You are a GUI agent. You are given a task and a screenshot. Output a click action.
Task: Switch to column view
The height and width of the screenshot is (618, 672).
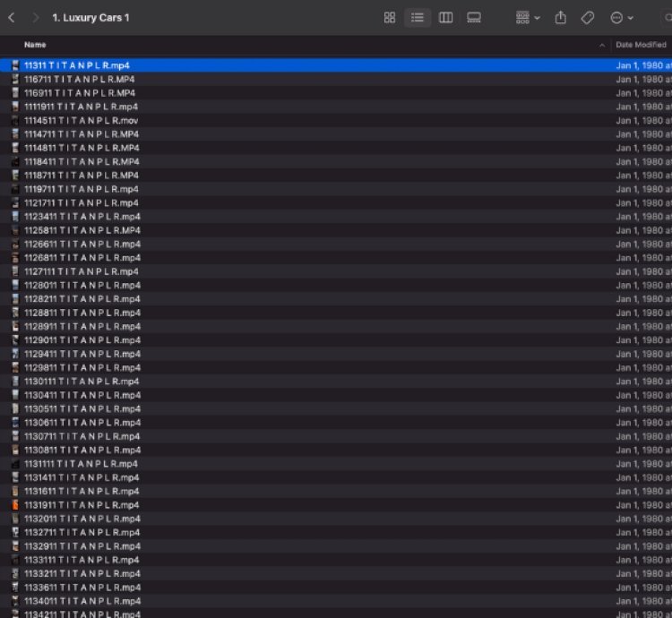point(445,18)
